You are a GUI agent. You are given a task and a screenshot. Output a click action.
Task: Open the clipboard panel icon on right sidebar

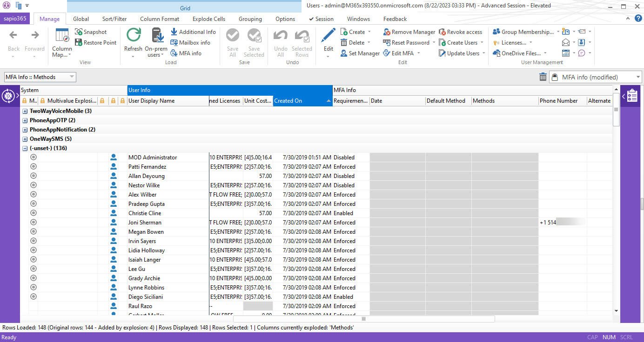click(x=632, y=96)
